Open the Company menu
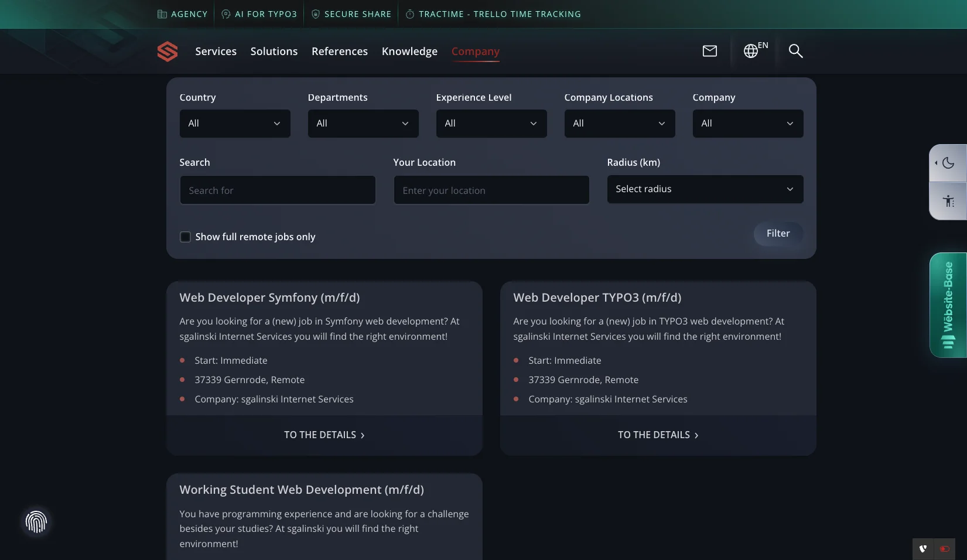The image size is (967, 560). 475,52
